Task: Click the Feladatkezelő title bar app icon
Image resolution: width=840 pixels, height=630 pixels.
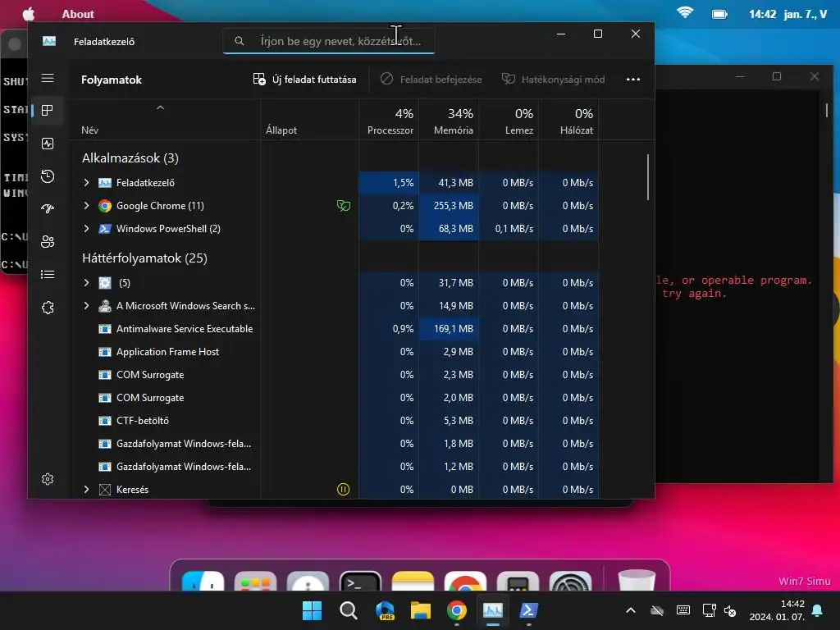Action: (49, 41)
